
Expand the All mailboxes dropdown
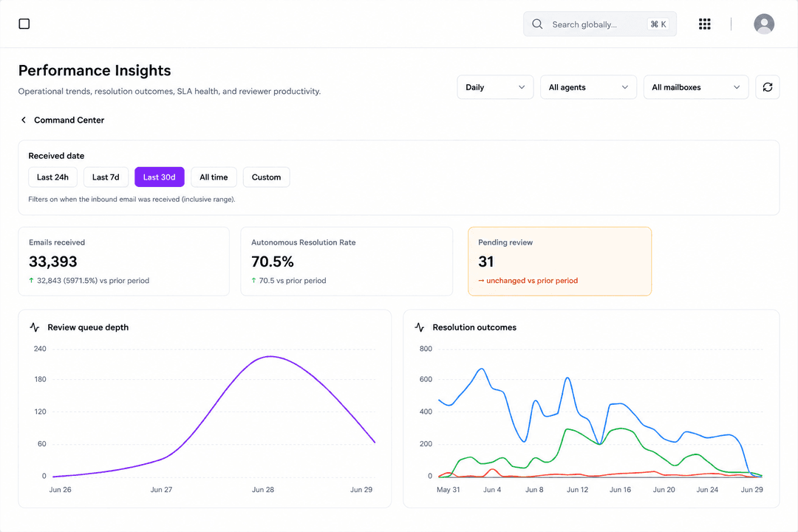696,87
